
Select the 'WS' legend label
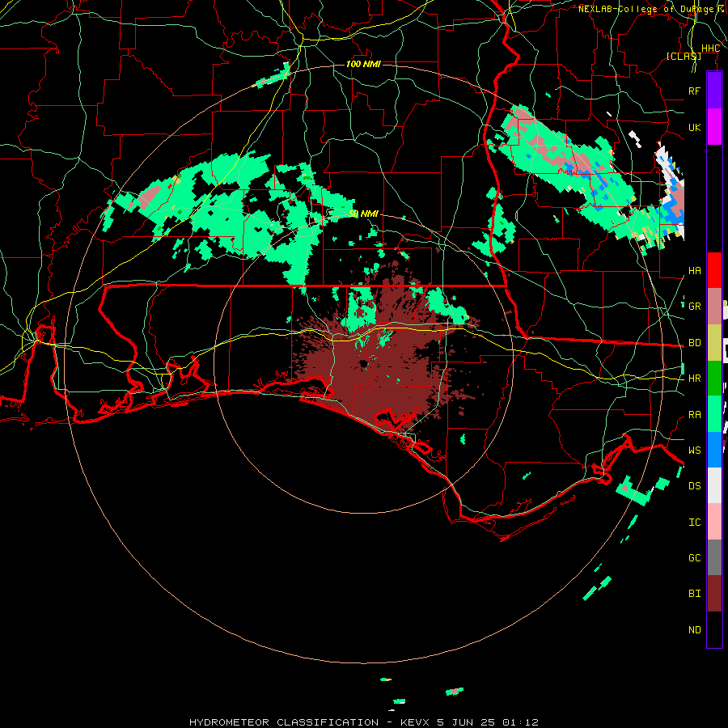[x=694, y=451]
